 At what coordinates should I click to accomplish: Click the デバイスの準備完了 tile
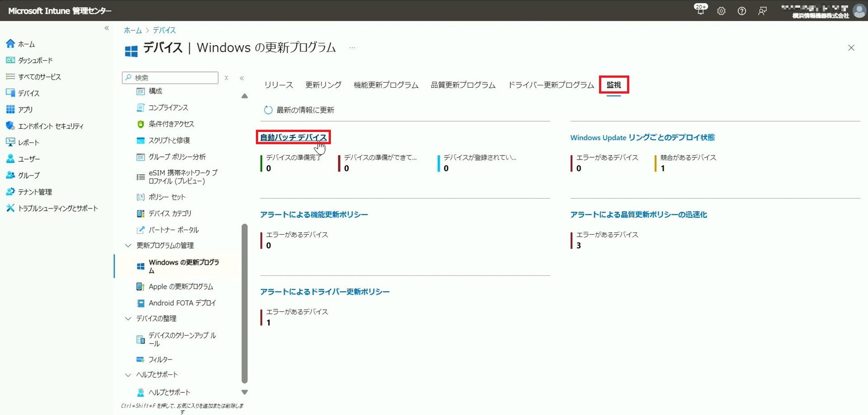(290, 163)
